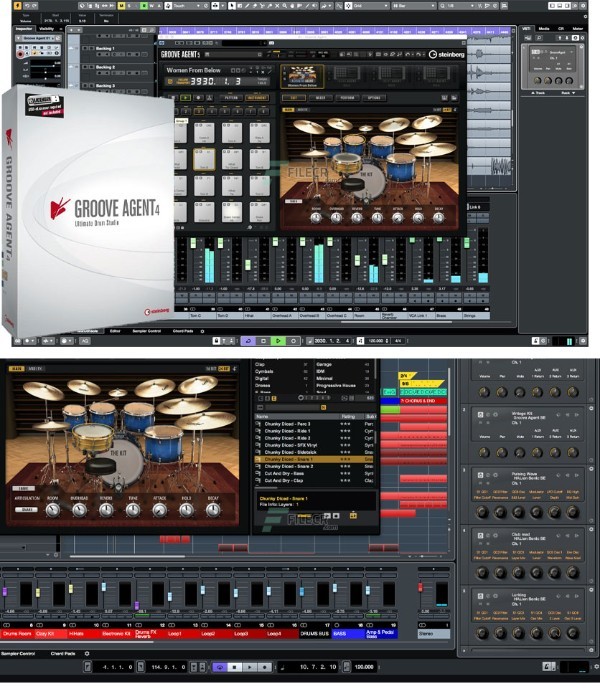The width and height of the screenshot is (600, 694).
Task: Select the blue BASS mixer channel label
Action: pos(348,634)
